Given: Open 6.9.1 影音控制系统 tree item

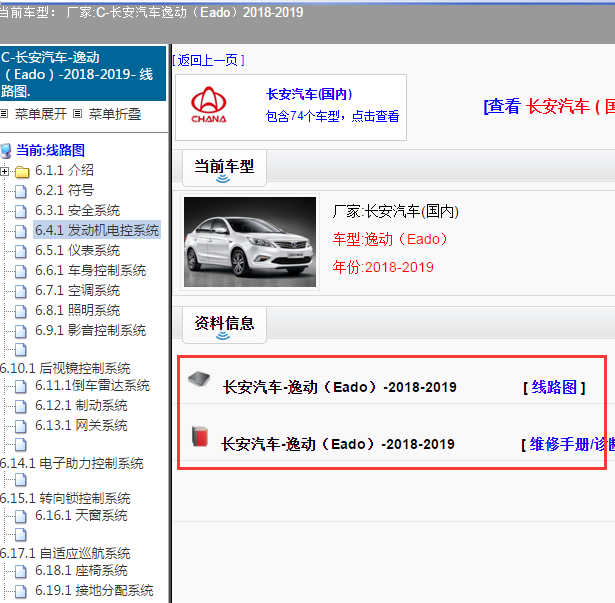Looking at the screenshot, I should [90, 330].
